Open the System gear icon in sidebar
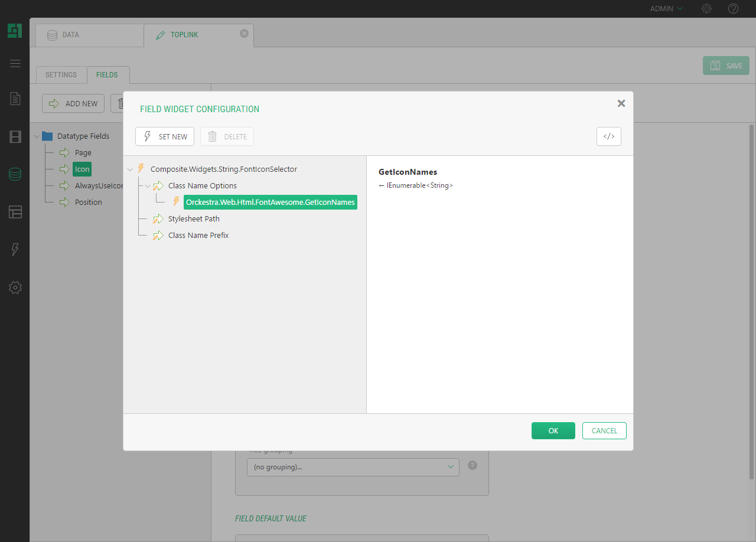 click(x=15, y=288)
